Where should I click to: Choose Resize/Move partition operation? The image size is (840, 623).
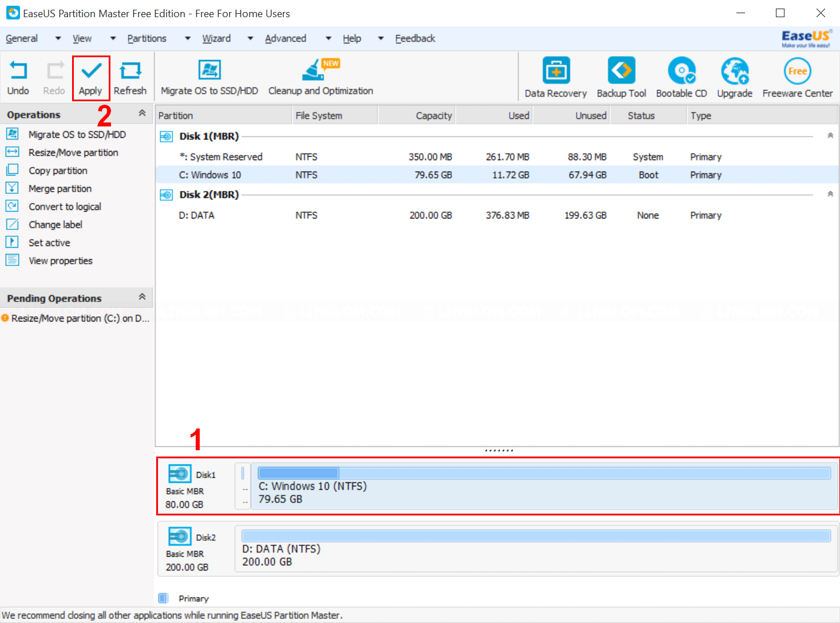73,153
